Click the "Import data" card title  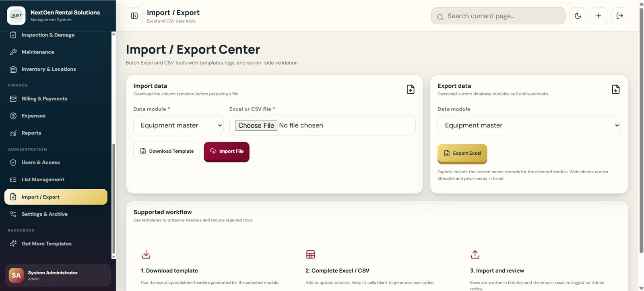(150, 86)
